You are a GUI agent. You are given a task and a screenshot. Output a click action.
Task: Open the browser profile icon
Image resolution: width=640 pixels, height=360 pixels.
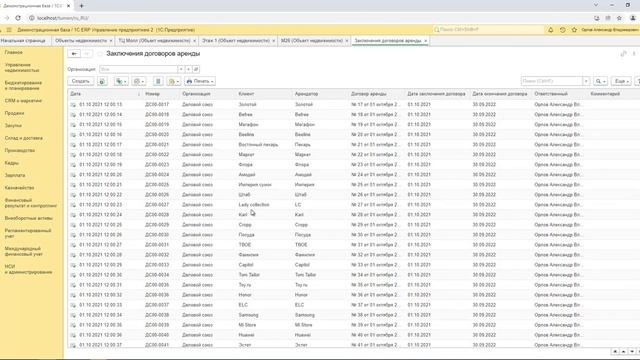tap(633, 18)
